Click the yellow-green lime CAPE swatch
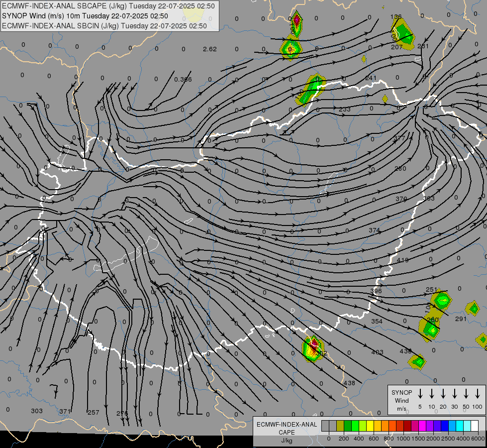This screenshot has height=448, width=487. click(363, 426)
